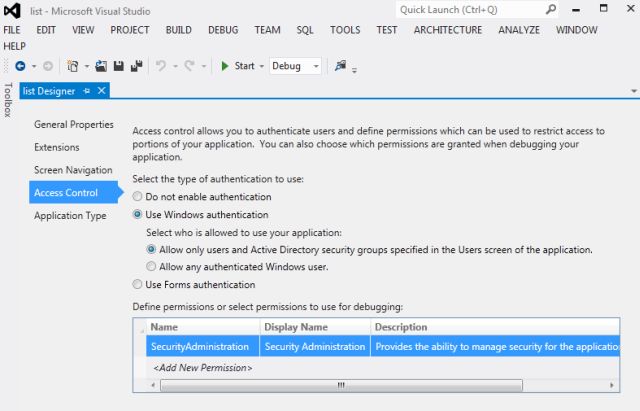
Task: Click the New Project toolbar icon
Action: pos(71,66)
